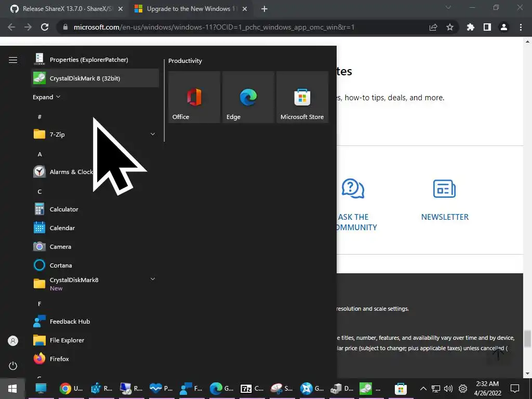Open Chrome extensions puzzle icon

pos(470,27)
